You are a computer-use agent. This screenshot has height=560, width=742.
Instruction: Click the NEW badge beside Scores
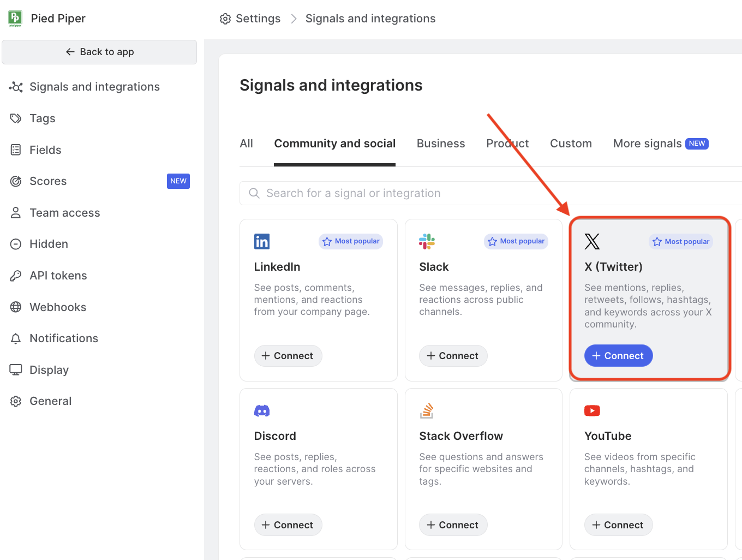tap(178, 181)
